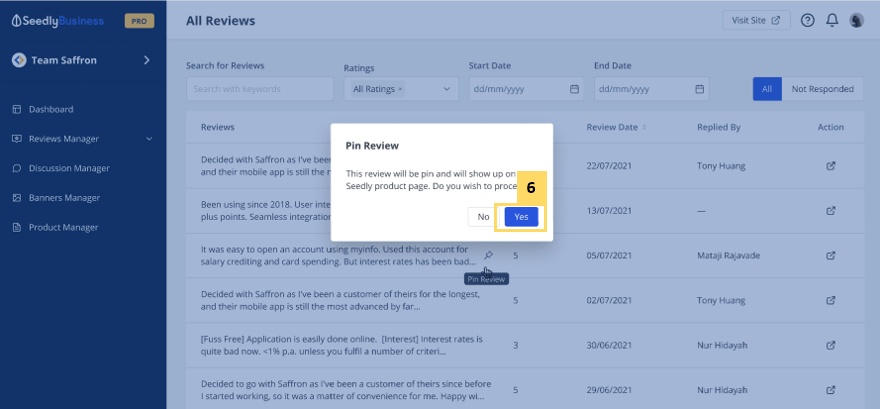Open action link for 13/07/2021 review
The width and height of the screenshot is (880, 409).
(830, 211)
